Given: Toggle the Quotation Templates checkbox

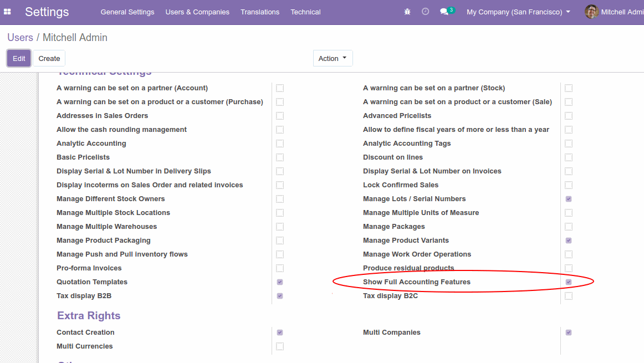Looking at the screenshot, I should tap(280, 282).
